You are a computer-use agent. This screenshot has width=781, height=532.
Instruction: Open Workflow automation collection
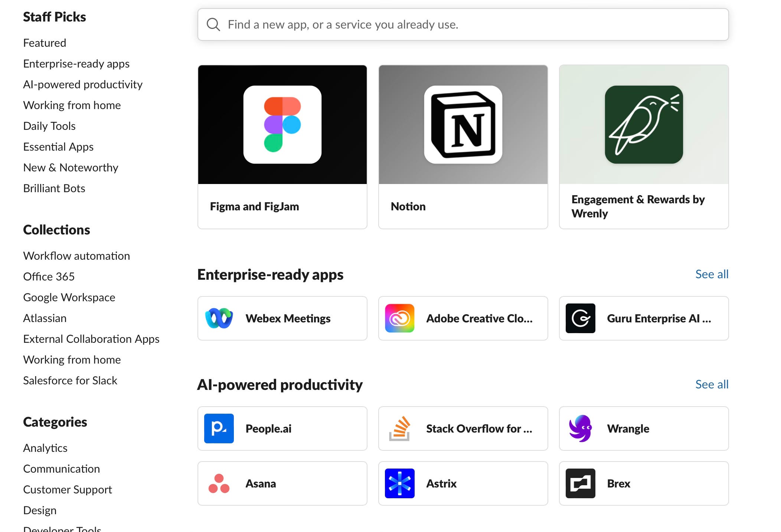(x=76, y=256)
